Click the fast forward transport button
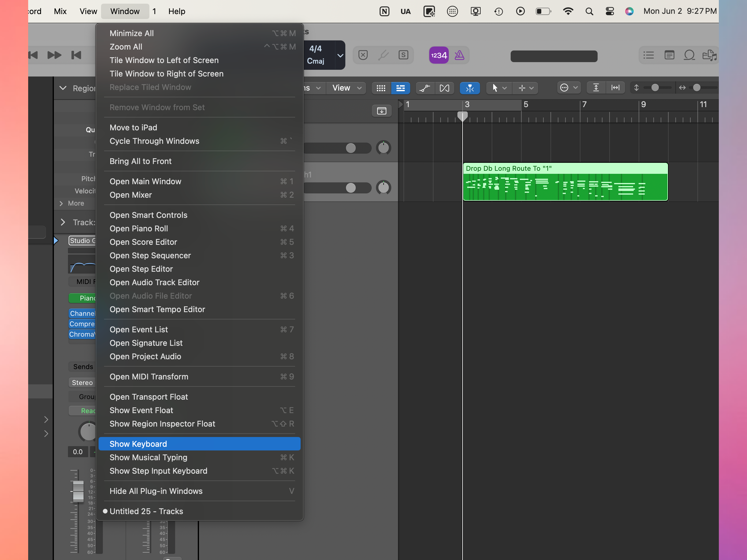747x560 pixels. tap(54, 55)
